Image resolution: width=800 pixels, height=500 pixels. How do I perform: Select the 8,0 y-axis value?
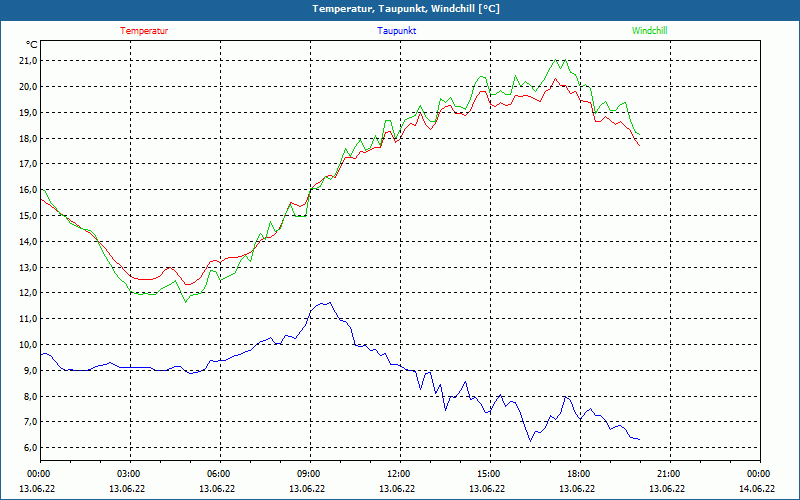(x=29, y=396)
